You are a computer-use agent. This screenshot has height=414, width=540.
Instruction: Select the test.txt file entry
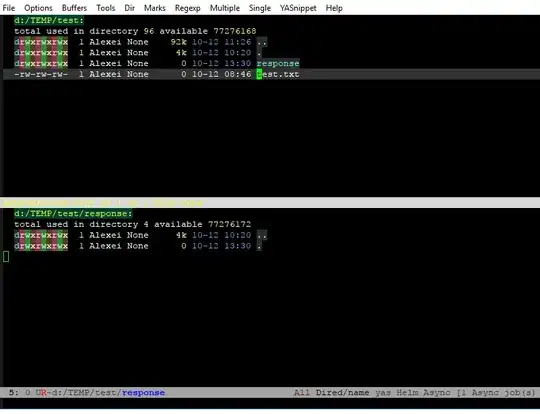[278, 74]
